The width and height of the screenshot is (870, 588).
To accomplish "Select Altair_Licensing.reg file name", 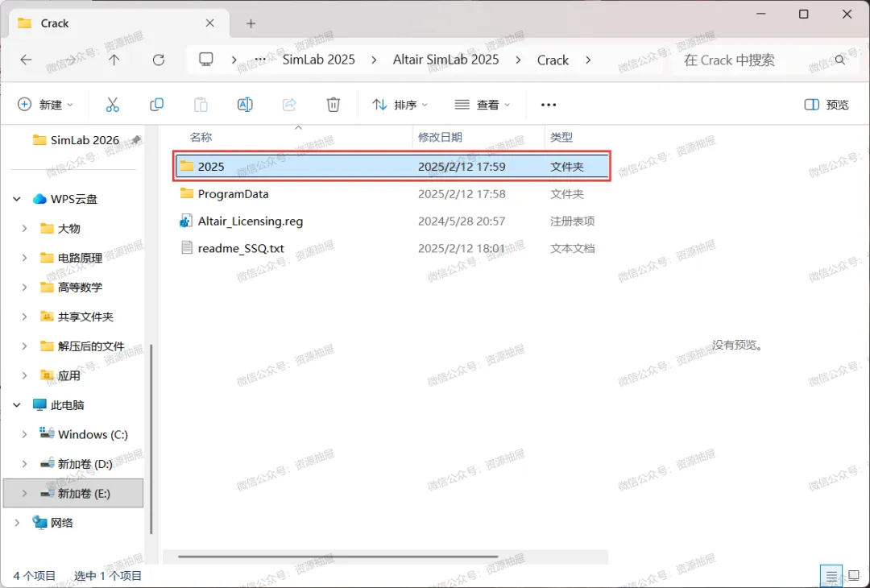I will pyautogui.click(x=251, y=221).
